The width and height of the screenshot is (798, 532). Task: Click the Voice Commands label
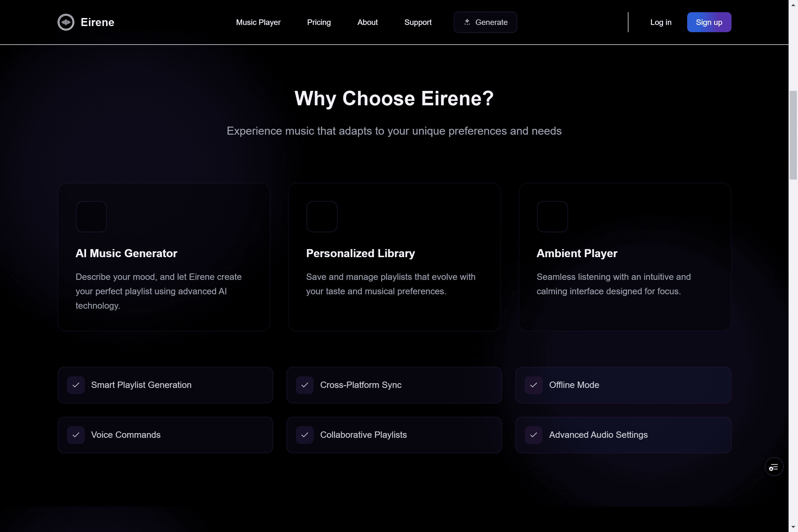tap(126, 435)
